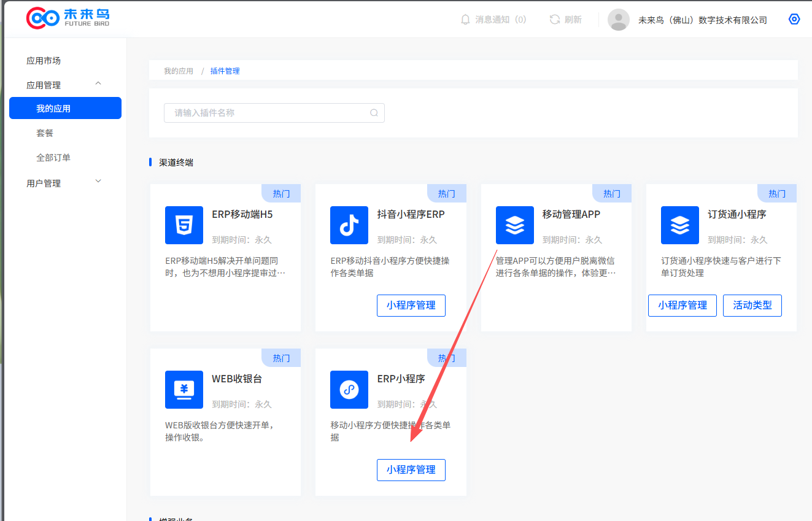Image resolution: width=812 pixels, height=521 pixels.
Task: Click 小程序管理 button under ERP小程序
Action: pyautogui.click(x=411, y=470)
